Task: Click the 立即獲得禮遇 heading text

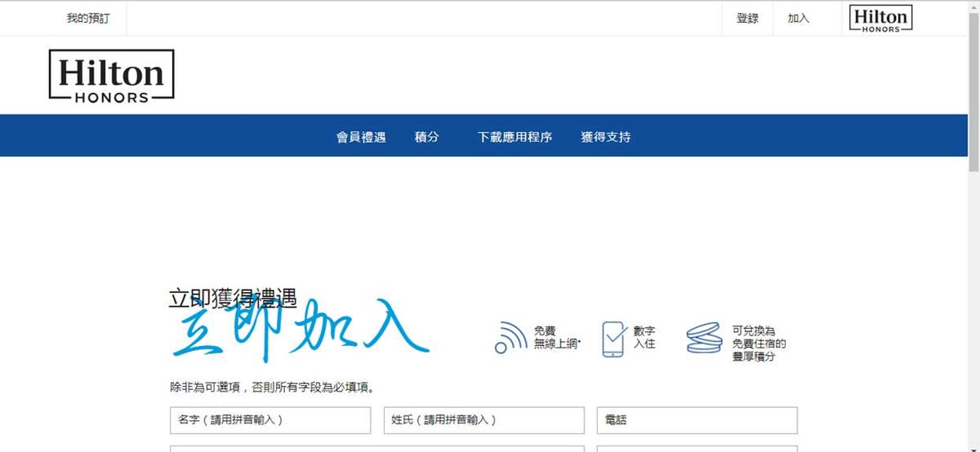Action: pyautogui.click(x=233, y=298)
